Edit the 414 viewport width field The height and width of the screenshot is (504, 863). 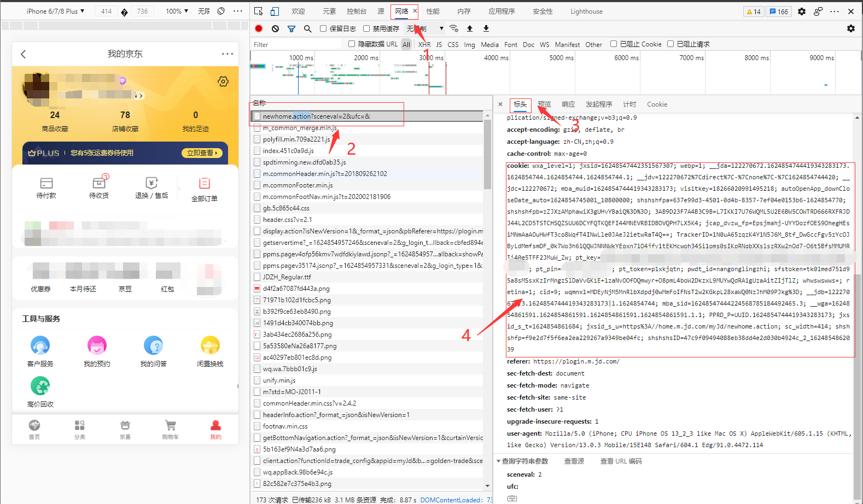106,11
